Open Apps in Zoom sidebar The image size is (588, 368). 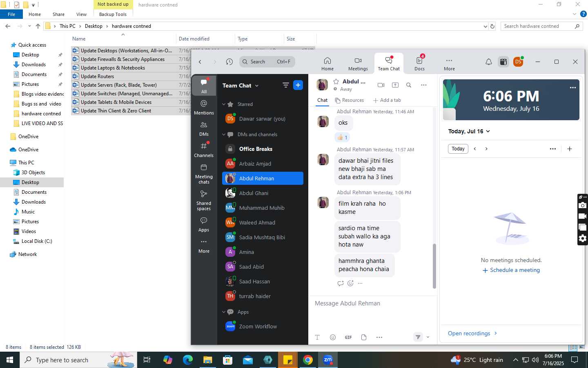click(x=204, y=224)
